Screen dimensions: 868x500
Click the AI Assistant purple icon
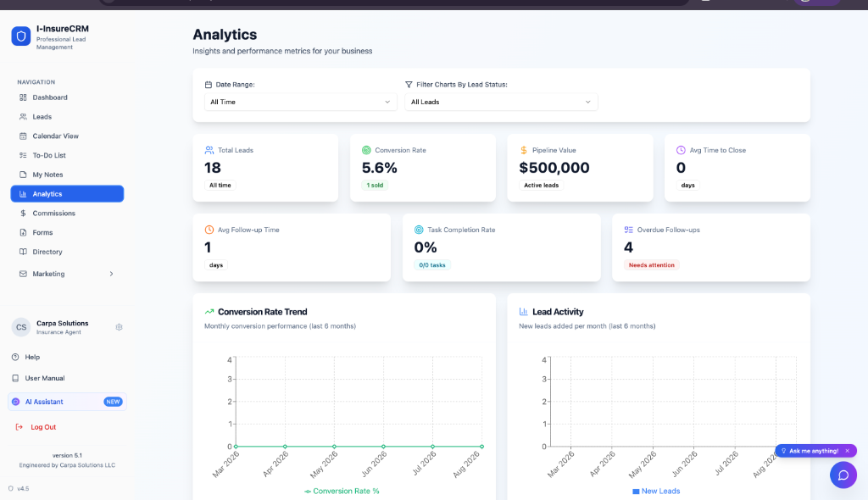click(15, 402)
